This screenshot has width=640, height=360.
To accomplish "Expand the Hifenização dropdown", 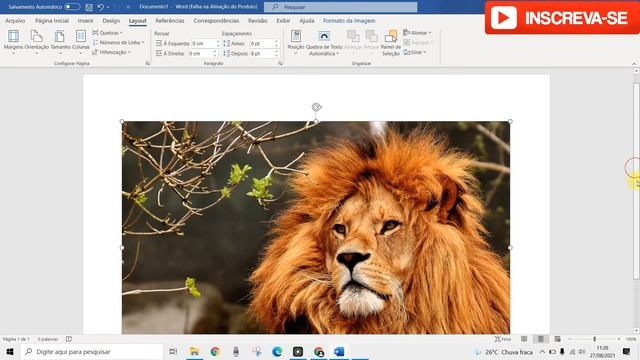I will coord(111,52).
